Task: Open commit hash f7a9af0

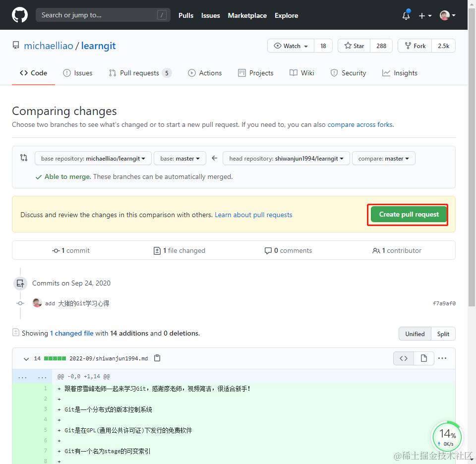Action: tap(444, 303)
